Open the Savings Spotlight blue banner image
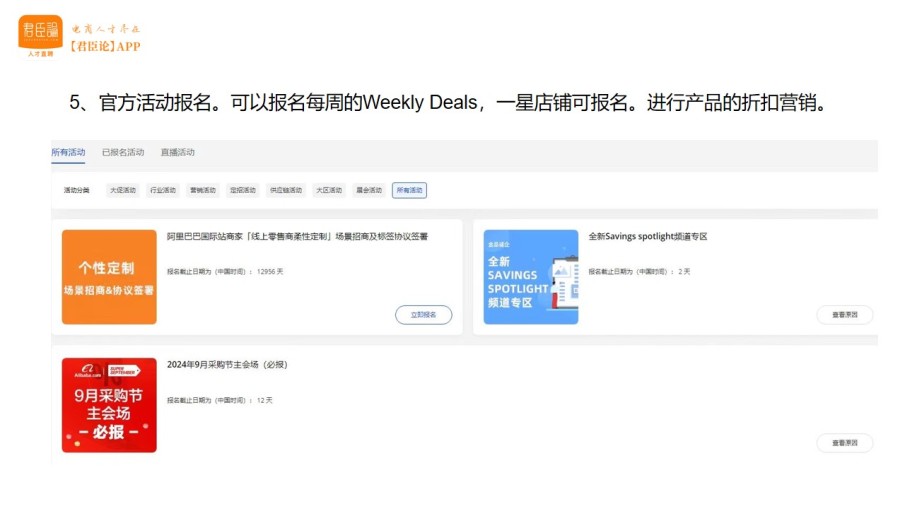This screenshot has width=905, height=509. 530,277
